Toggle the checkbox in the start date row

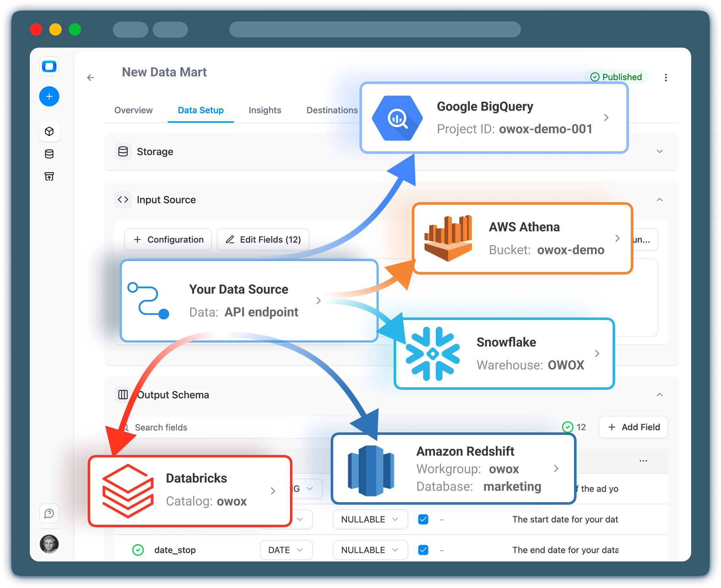click(423, 519)
